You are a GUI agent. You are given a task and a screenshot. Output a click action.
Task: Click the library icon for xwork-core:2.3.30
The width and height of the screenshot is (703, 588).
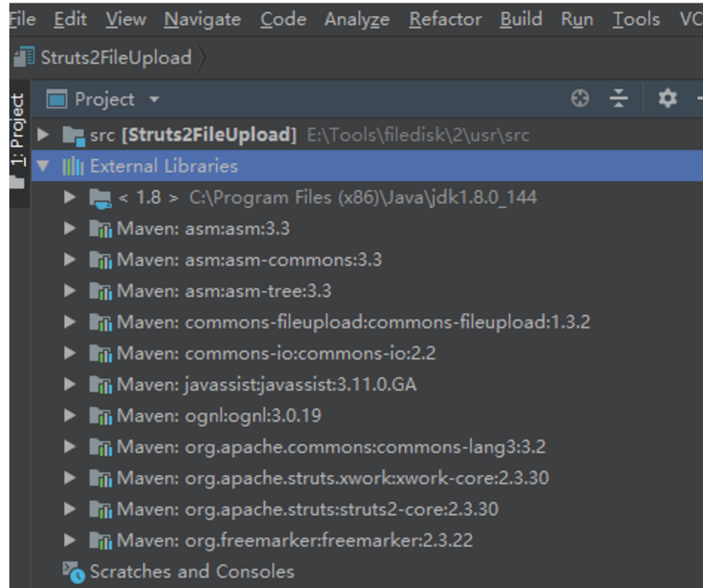click(100, 479)
